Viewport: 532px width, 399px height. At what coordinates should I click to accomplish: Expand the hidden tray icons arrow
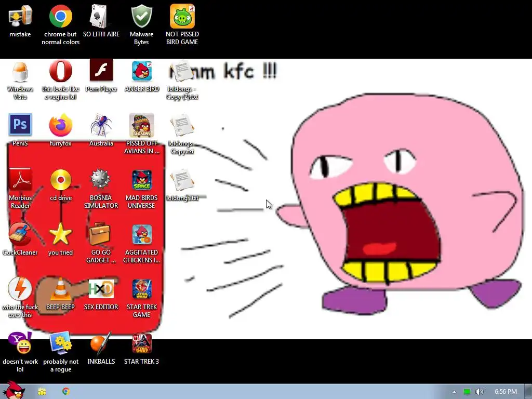454,392
